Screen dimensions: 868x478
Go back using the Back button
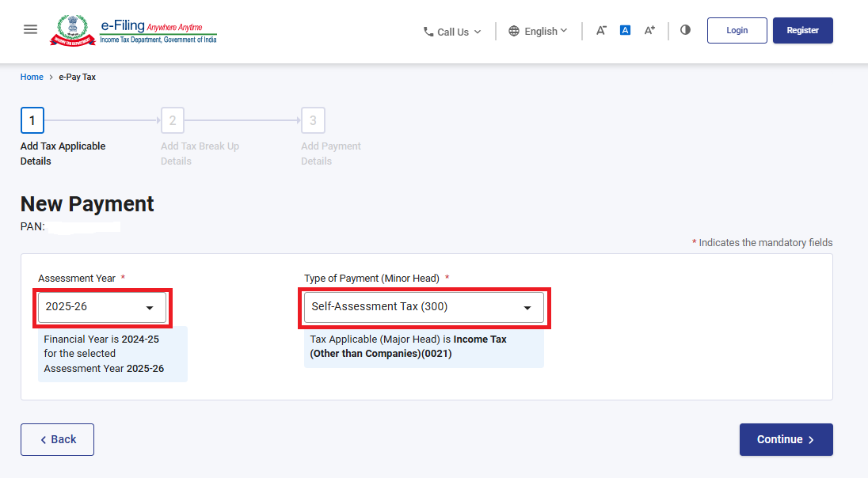[57, 439]
